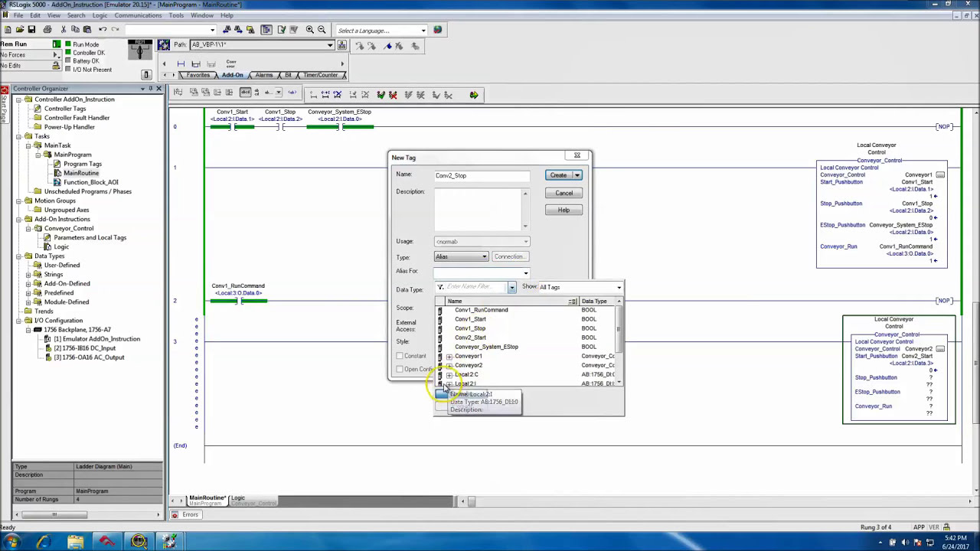Open the Alias For dropdown arrow
The height and width of the screenshot is (551, 980).
(525, 272)
